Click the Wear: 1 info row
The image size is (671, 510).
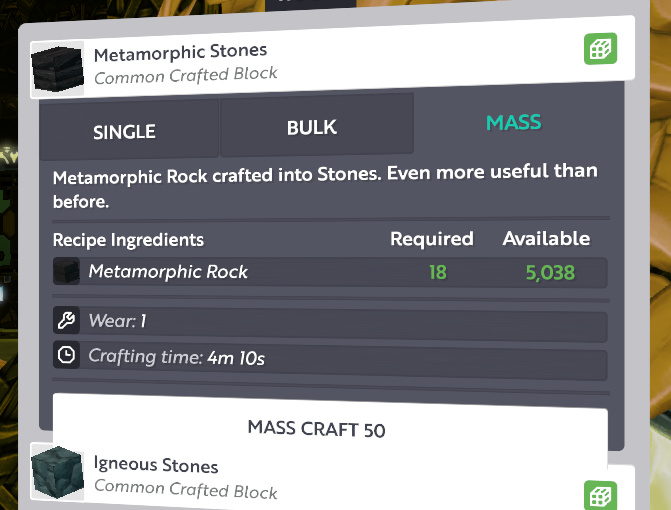[x=330, y=323]
